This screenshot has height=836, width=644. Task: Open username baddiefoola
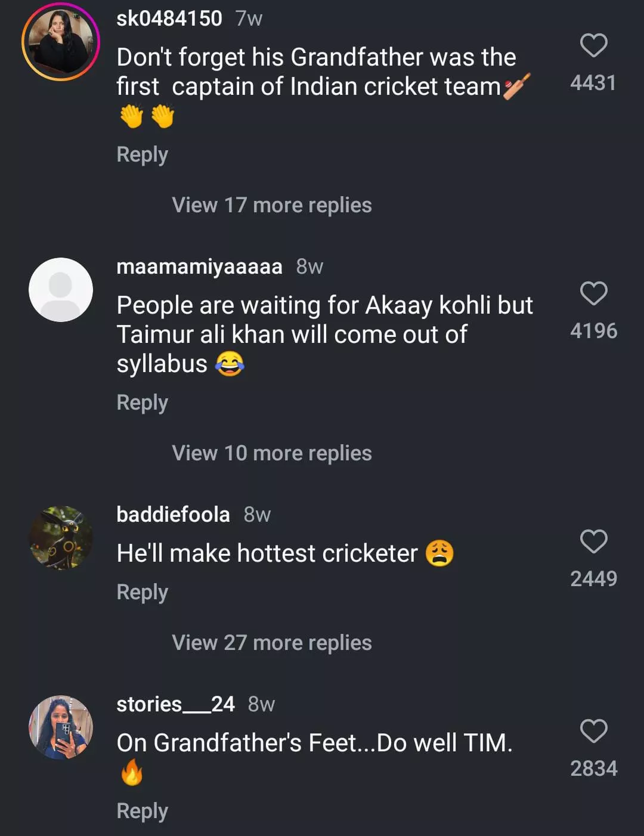tap(173, 515)
